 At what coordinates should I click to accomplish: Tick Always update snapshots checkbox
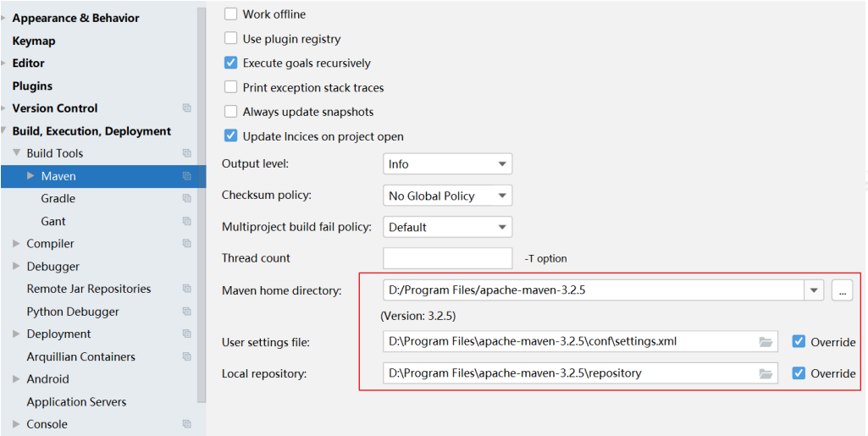231,112
